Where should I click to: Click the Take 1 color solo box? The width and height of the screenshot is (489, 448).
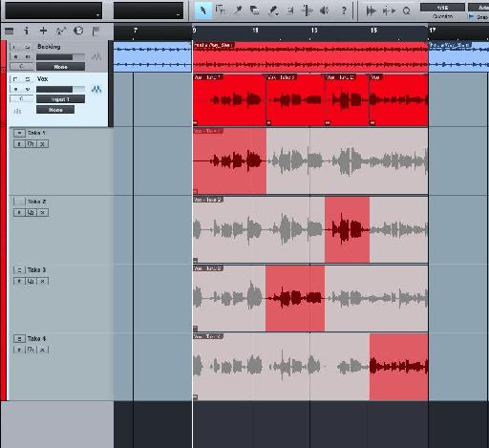(19, 133)
